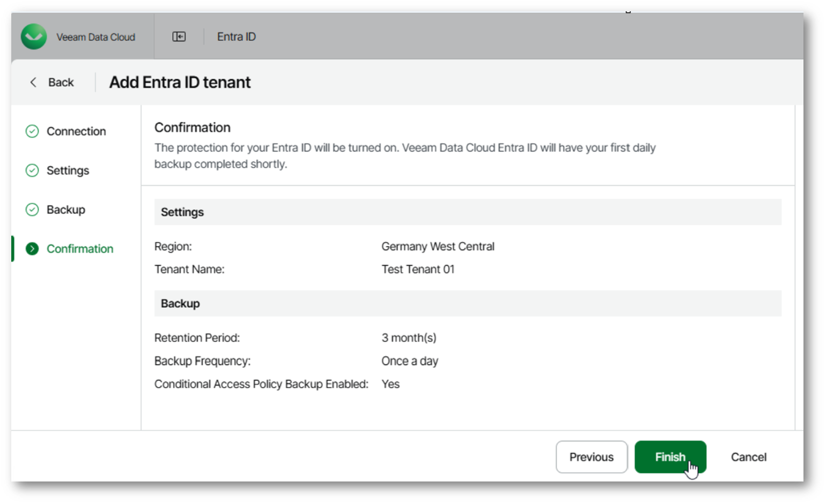Click the Back text link
826x504 pixels.
[61, 82]
